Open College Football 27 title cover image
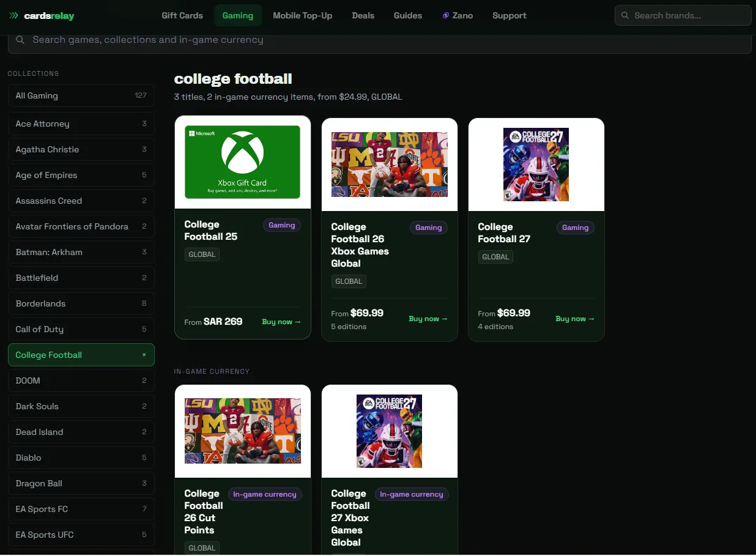The height and width of the screenshot is (556, 756). point(536,165)
